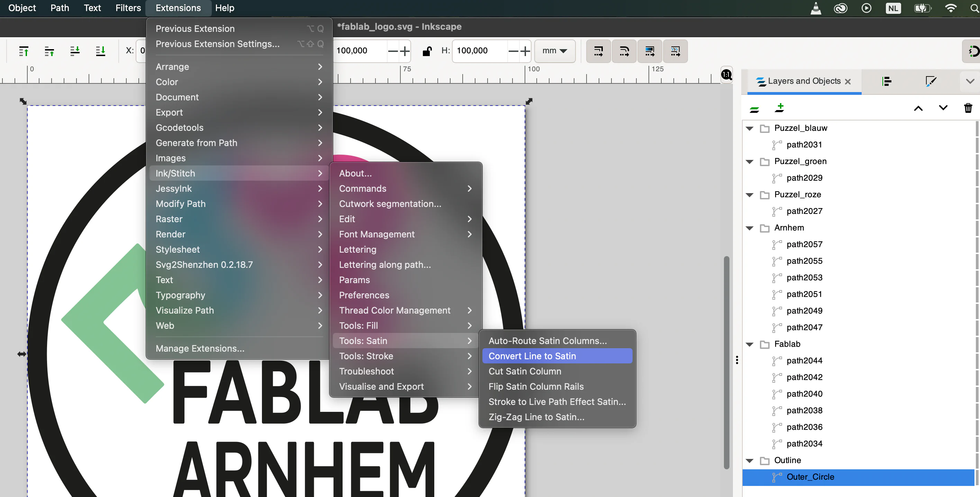980x497 pixels.
Task: Open Troubleshoot submenu
Action: point(406,371)
